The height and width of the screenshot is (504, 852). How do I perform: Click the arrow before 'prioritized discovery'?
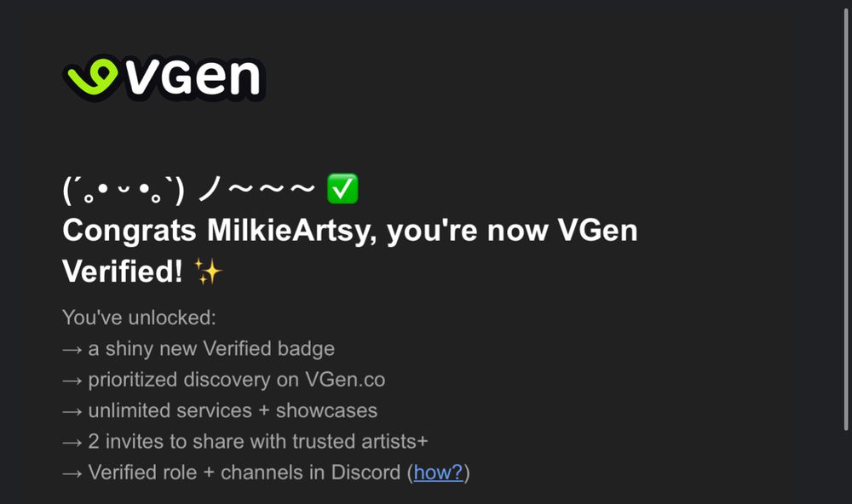72,381
